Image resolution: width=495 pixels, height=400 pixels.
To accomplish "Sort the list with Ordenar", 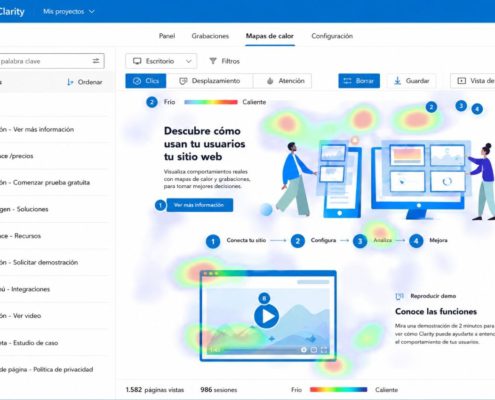I will [85, 82].
